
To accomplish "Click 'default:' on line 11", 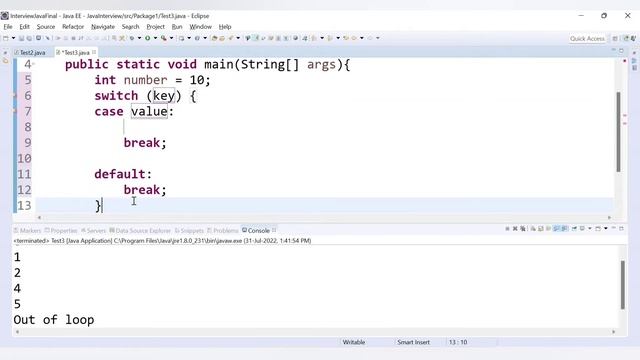I will pyautogui.click(x=123, y=174).
